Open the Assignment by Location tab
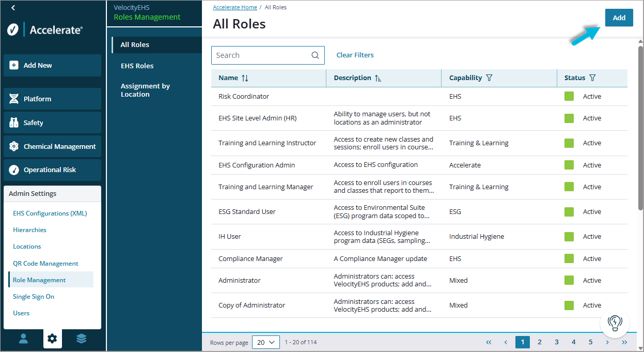 click(x=145, y=90)
